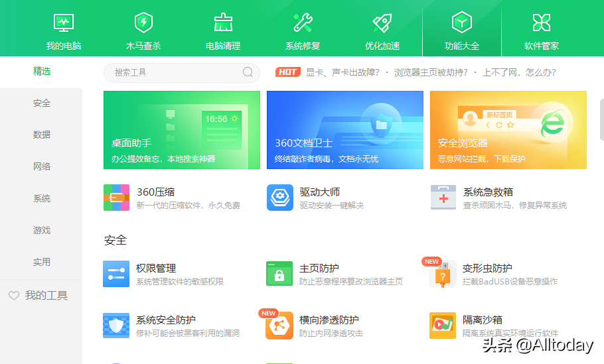Image resolution: width=604 pixels, height=364 pixels.
Task: Open the 桌面助手 green banner
Action: tap(182, 130)
